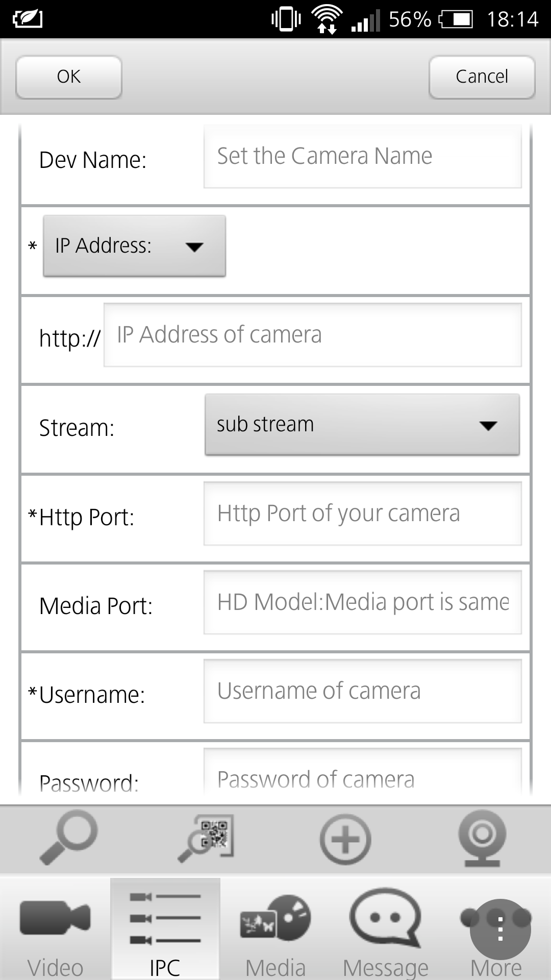Tap the three-dot overflow floating button
This screenshot has height=980, width=551.
click(x=500, y=929)
